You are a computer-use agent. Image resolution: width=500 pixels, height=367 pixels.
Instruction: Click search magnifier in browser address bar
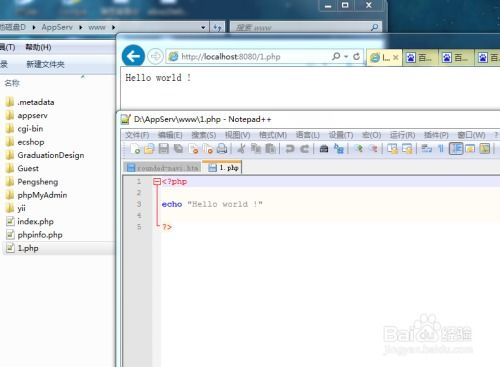coord(336,56)
